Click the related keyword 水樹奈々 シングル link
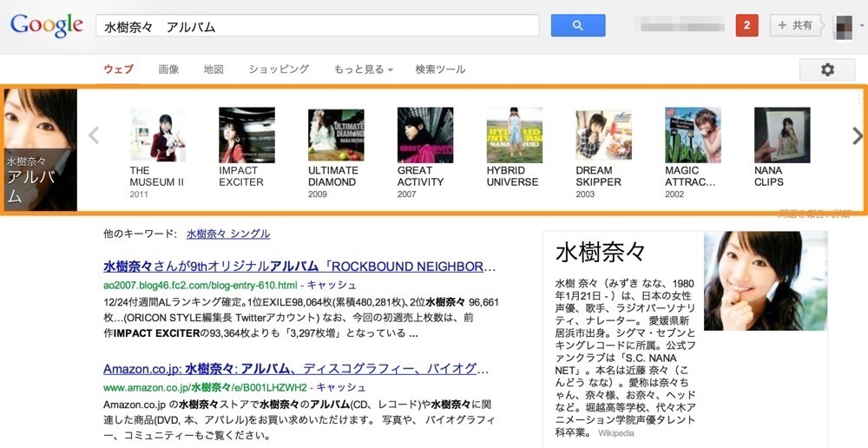 pos(228,234)
